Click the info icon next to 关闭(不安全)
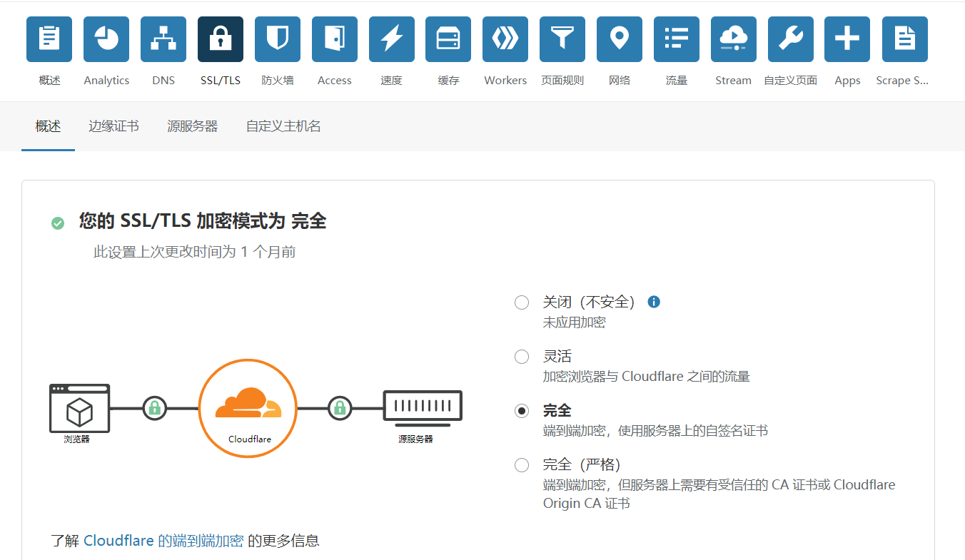965x560 pixels. (x=654, y=302)
